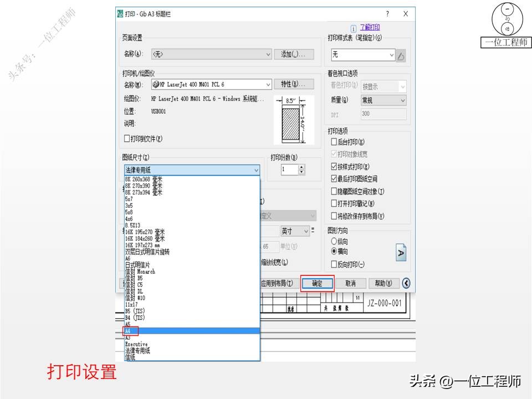
Task: Click the 头条 logo at bottom right
Action: coord(423,382)
